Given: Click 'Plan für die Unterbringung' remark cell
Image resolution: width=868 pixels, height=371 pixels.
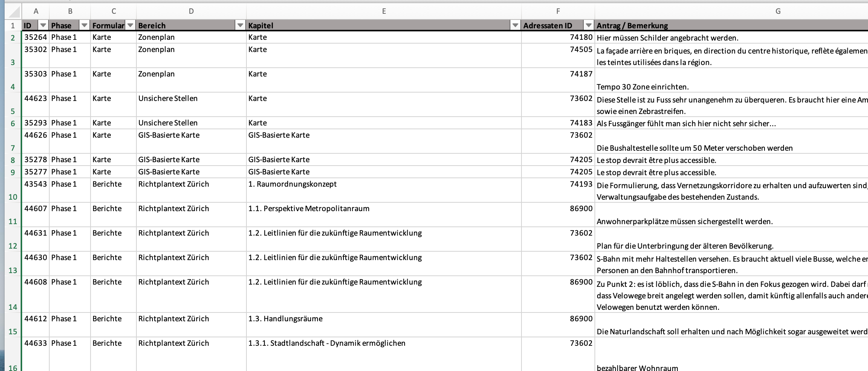Looking at the screenshot, I should [732, 239].
